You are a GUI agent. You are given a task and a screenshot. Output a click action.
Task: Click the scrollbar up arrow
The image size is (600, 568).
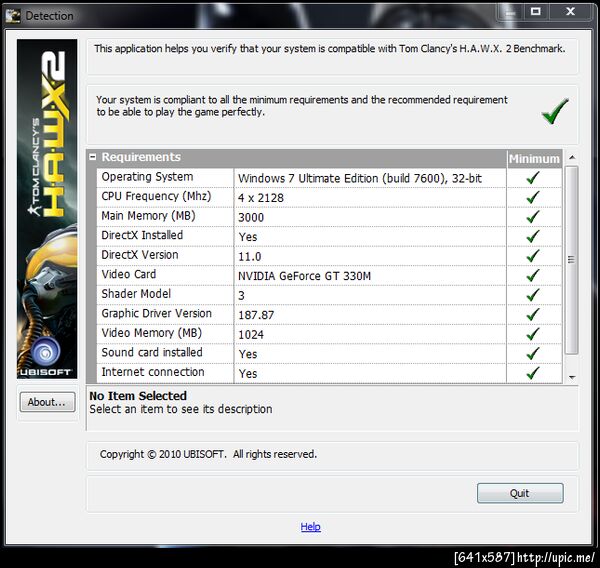tap(572, 157)
